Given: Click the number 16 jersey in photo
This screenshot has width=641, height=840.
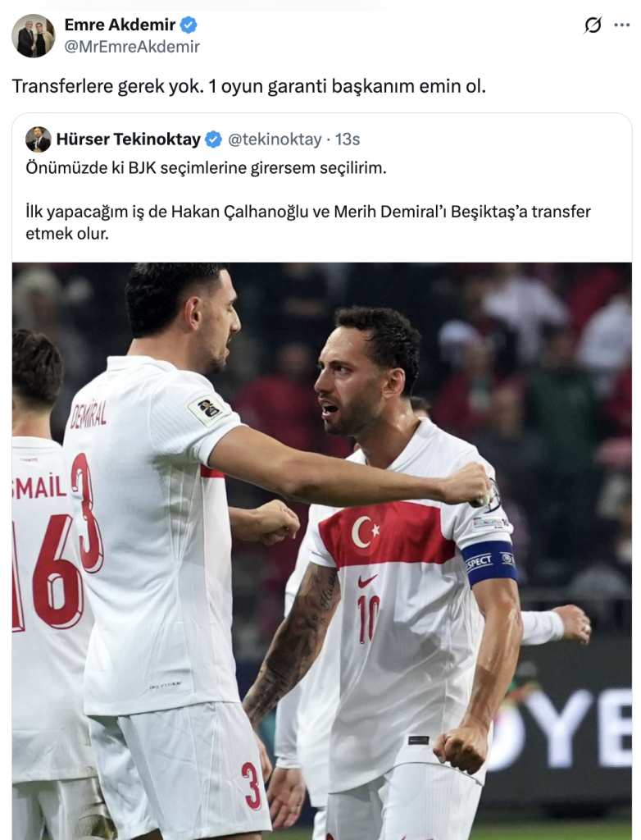Looking at the screenshot, I should 47,571.
